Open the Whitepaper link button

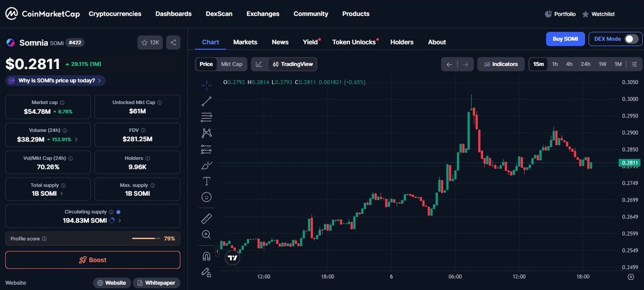coord(157,282)
